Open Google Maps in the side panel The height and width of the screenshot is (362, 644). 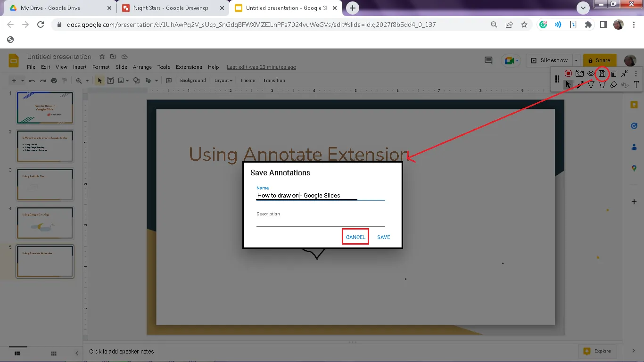click(634, 168)
